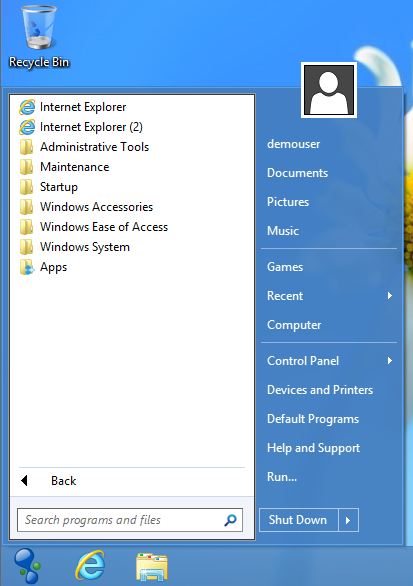This screenshot has height=586, width=413.
Task: Expand the Control Panel submenu arrow
Action: (x=390, y=361)
